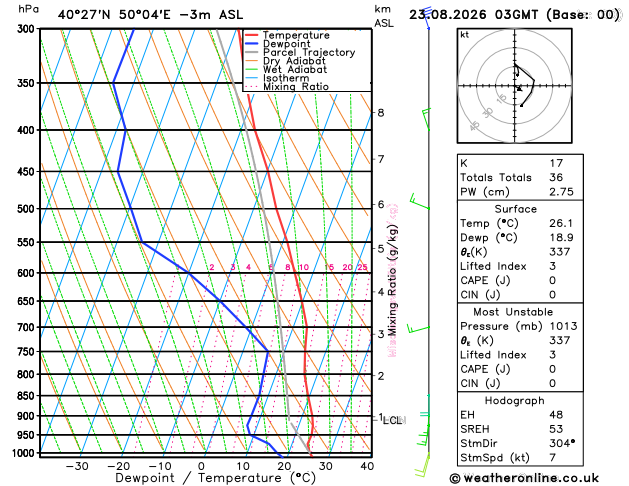Click the 'CIN (J)' row under Most Unstable

point(520,383)
